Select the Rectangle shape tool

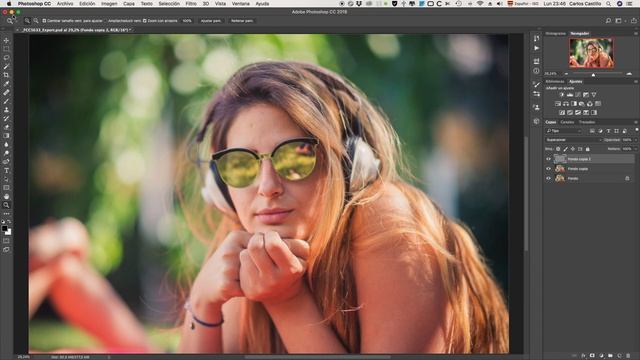point(6,188)
